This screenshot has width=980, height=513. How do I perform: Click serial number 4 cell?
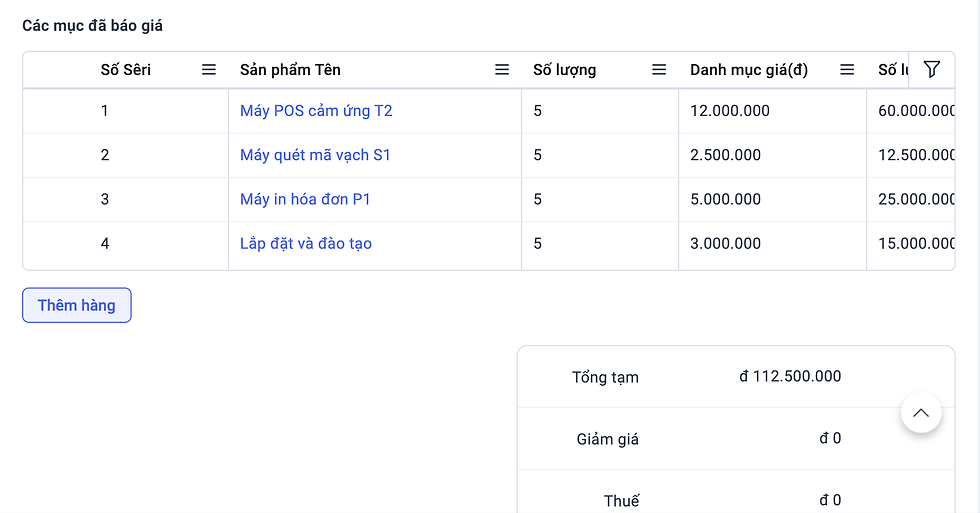[x=126, y=244]
